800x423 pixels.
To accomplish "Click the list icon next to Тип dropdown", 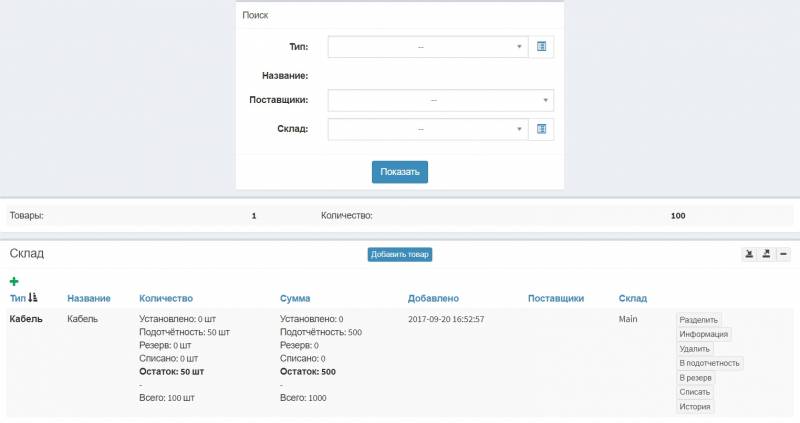I will 541,47.
